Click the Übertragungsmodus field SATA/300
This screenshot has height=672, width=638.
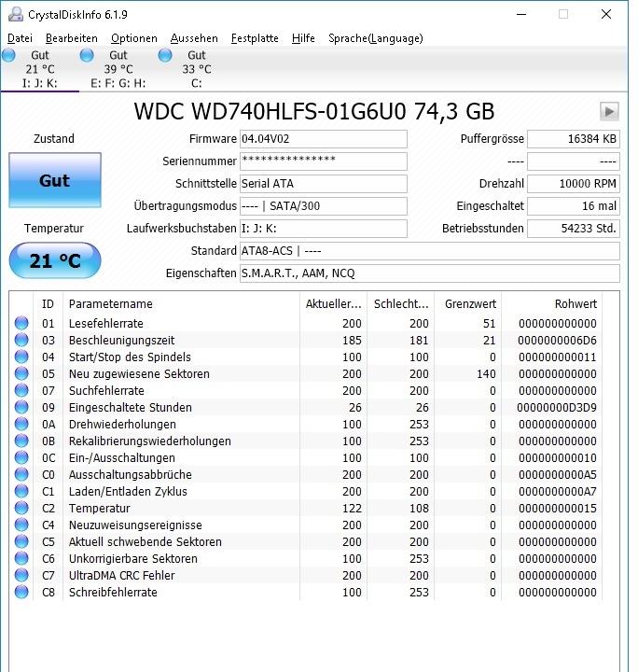point(324,206)
